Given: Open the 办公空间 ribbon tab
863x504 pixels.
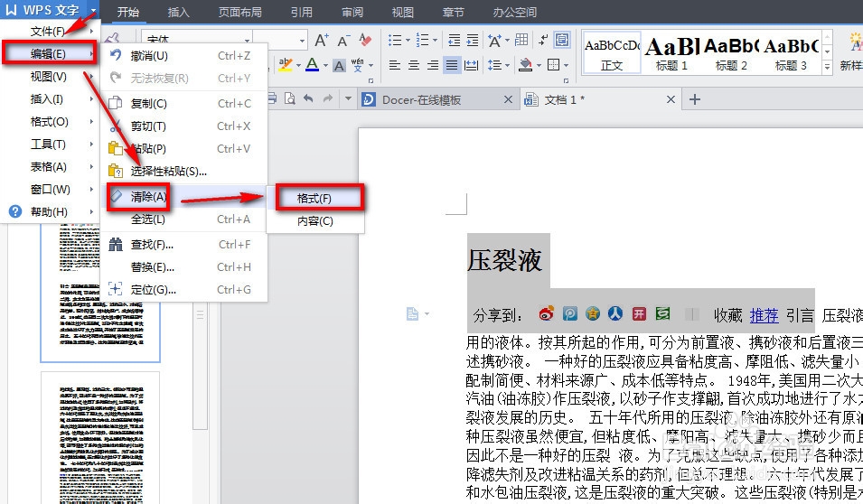Looking at the screenshot, I should pos(514,12).
